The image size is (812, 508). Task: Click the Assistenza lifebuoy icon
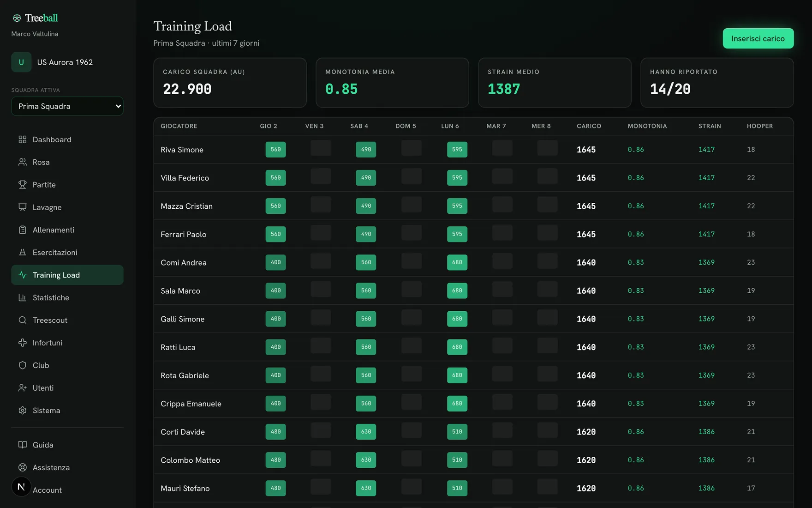click(x=22, y=467)
